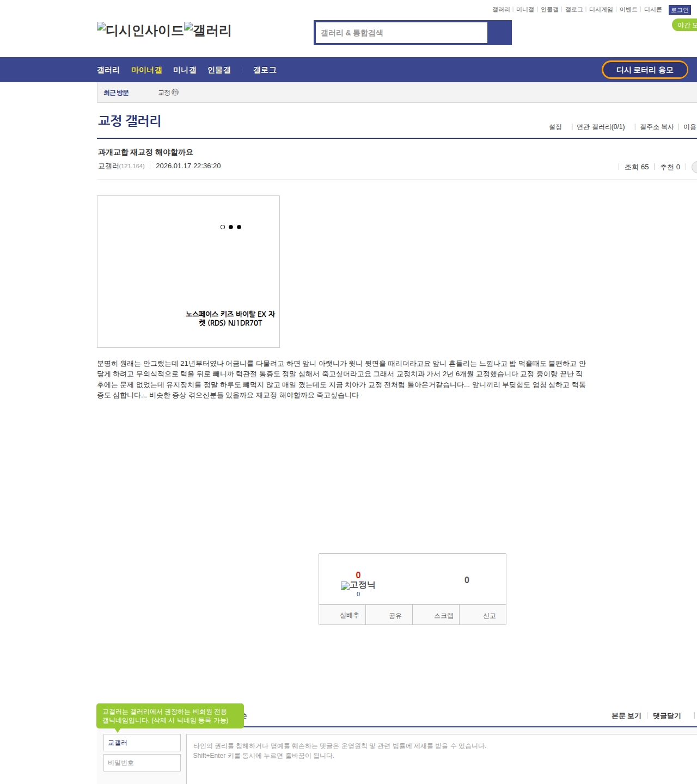Go to 인물갤 in the blue navigation bar

coord(219,70)
